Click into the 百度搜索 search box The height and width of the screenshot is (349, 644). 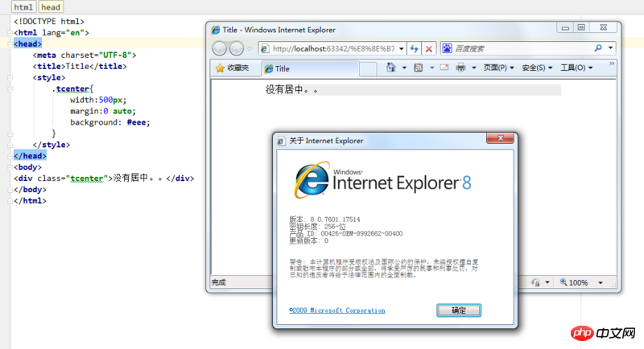point(522,49)
